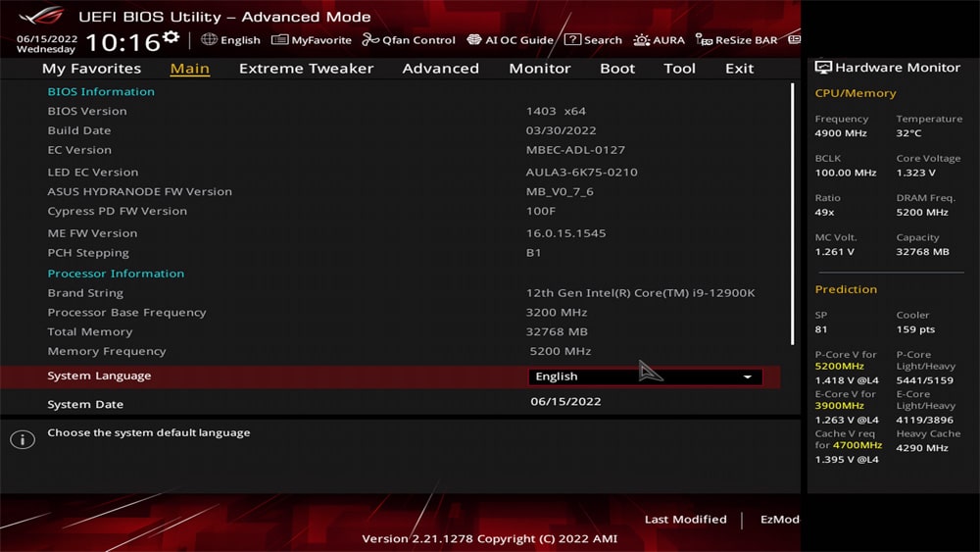Click the Processor Information heading
Viewport: 980px width, 552px height.
(x=116, y=274)
